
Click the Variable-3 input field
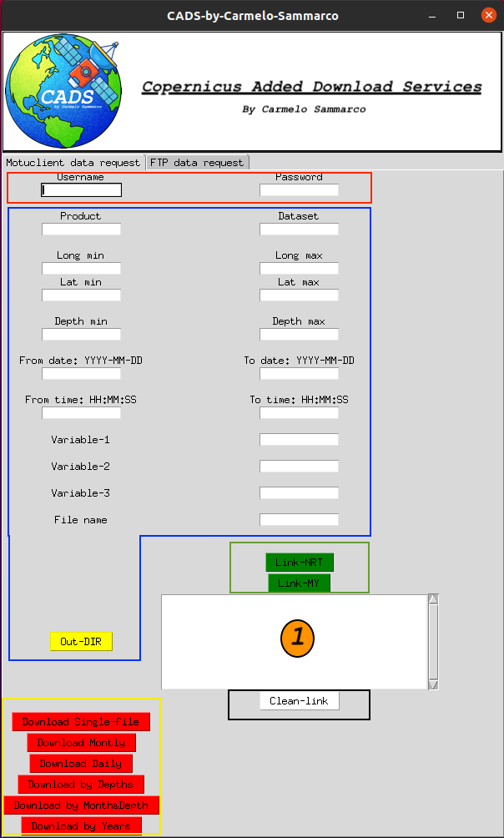tap(299, 492)
